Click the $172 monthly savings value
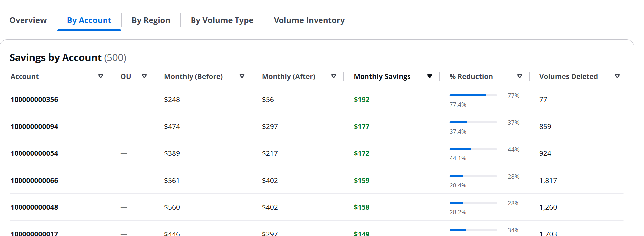This screenshot has height=236, width=644. [x=362, y=153]
